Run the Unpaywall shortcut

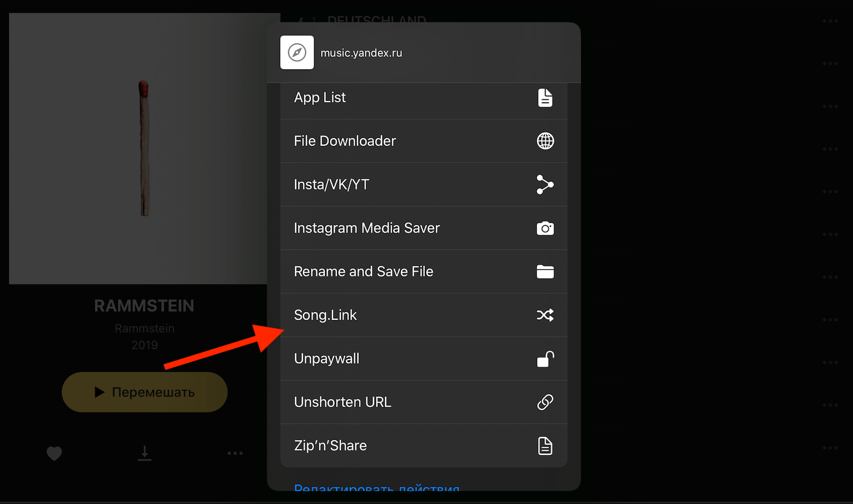click(423, 359)
